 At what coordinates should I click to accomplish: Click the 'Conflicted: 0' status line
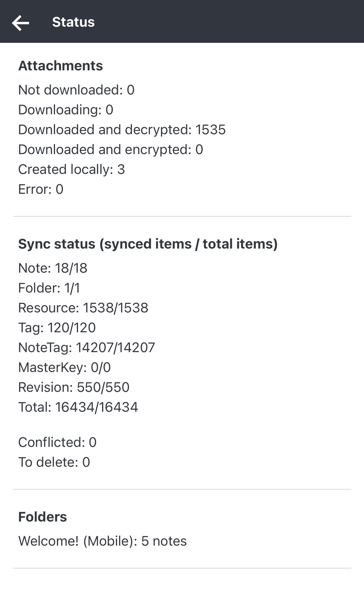(57, 442)
